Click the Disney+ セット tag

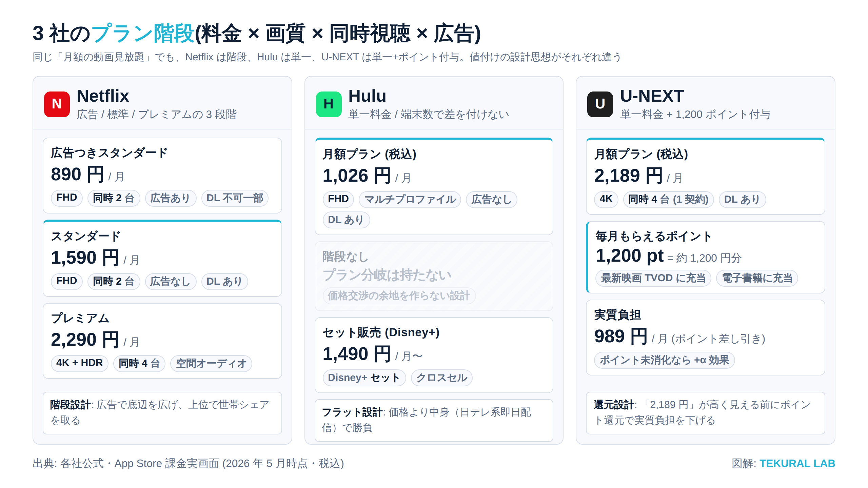(x=364, y=378)
